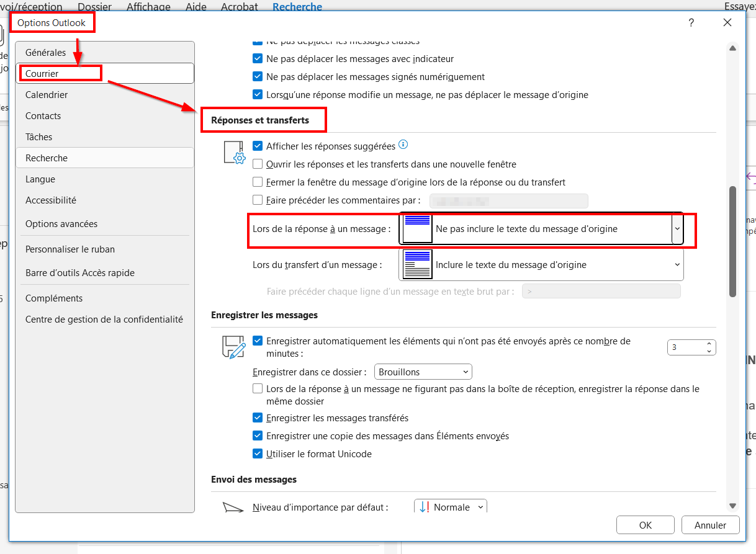Select the Courrier category

pos(105,73)
